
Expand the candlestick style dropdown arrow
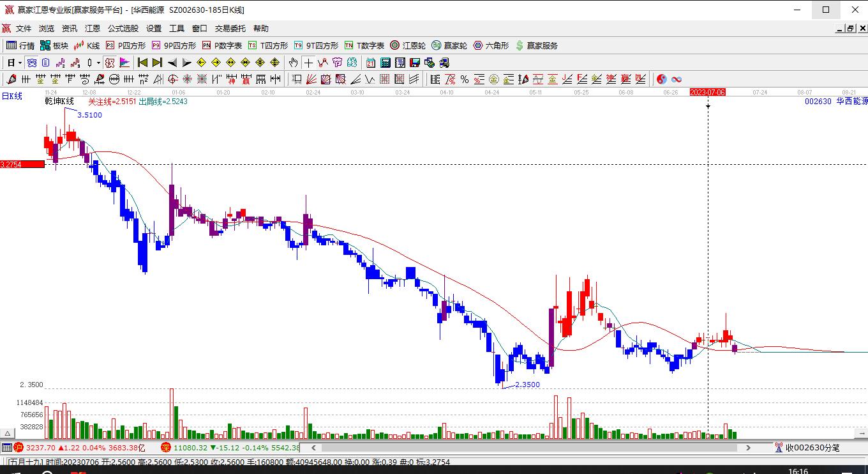pyautogui.click(x=98, y=63)
